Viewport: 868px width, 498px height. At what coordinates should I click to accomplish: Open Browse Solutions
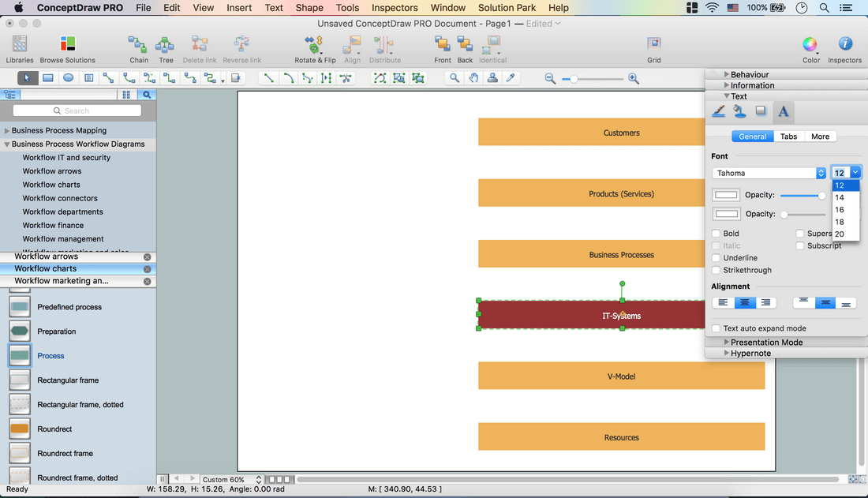[68, 44]
